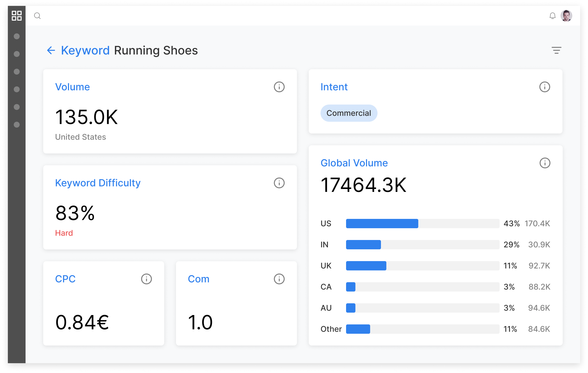588x373 pixels.
Task: Click the 17464.3K global volume value
Action: point(364,185)
